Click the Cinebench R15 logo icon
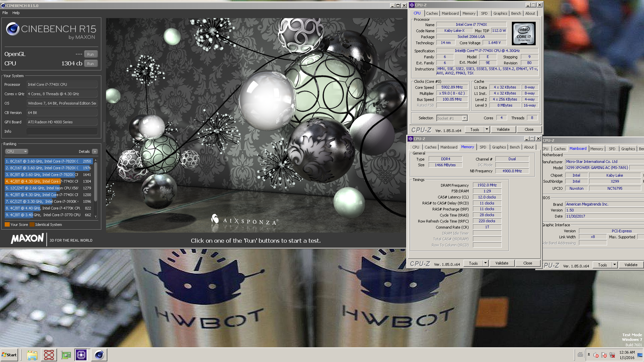Screen dimensions: 644x362 pos(13,29)
